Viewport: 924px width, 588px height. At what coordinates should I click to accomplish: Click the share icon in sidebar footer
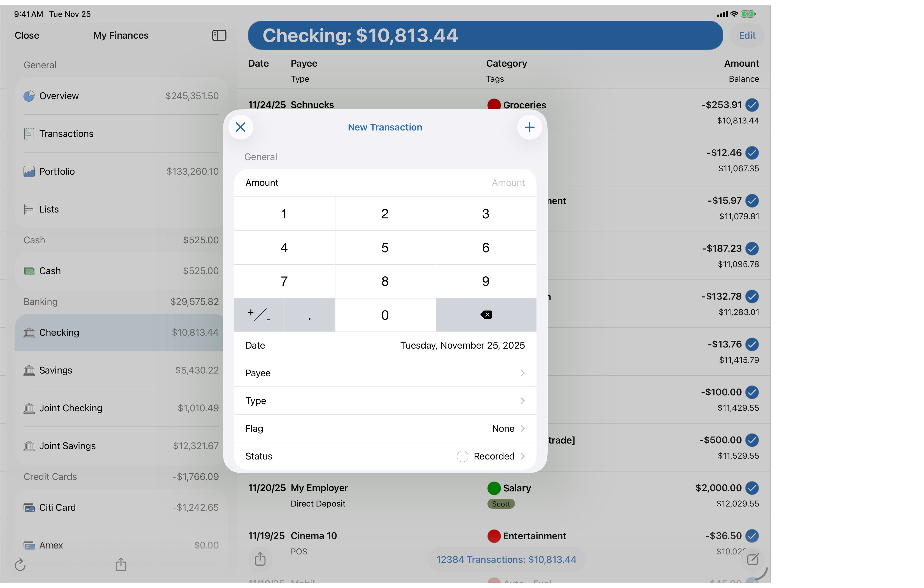coord(121,564)
